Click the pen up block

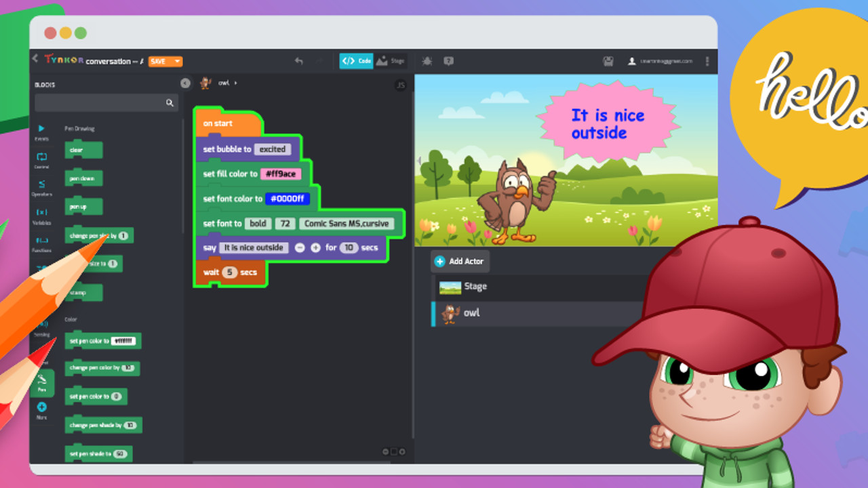click(x=83, y=207)
